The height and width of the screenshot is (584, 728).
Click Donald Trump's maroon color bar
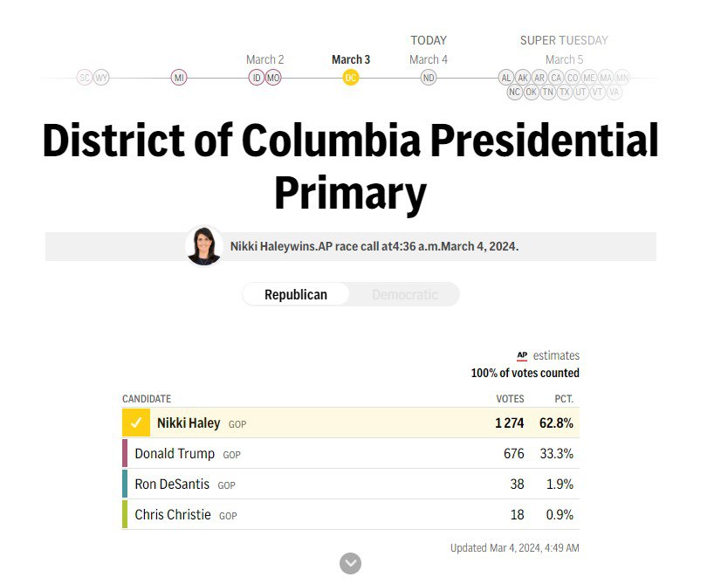click(125, 453)
